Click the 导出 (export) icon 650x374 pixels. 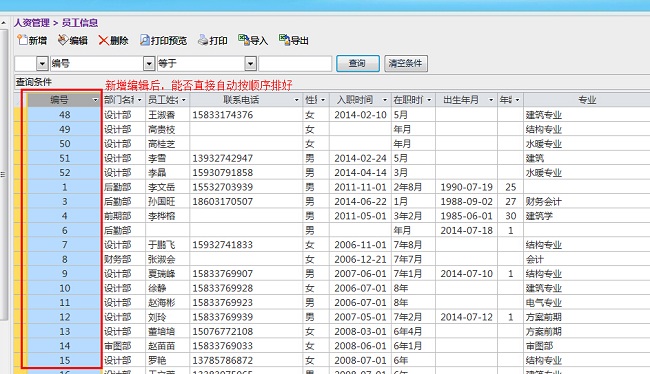click(284, 40)
